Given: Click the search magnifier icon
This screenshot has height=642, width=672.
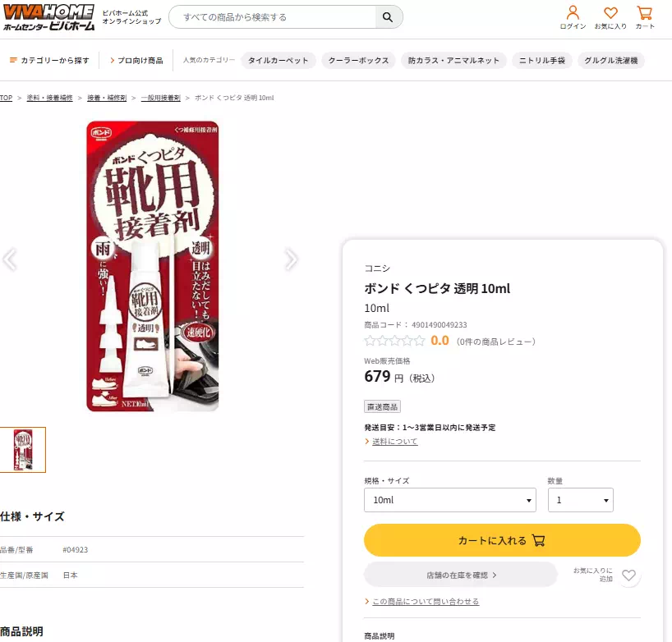Looking at the screenshot, I should pos(389,17).
